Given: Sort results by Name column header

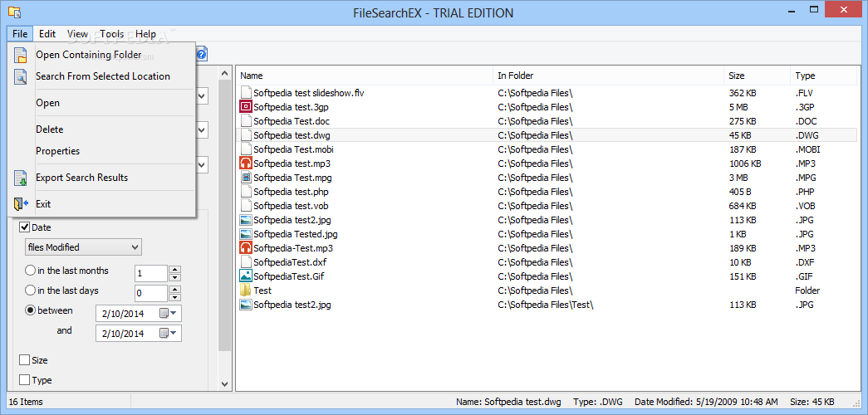Looking at the screenshot, I should (x=365, y=76).
